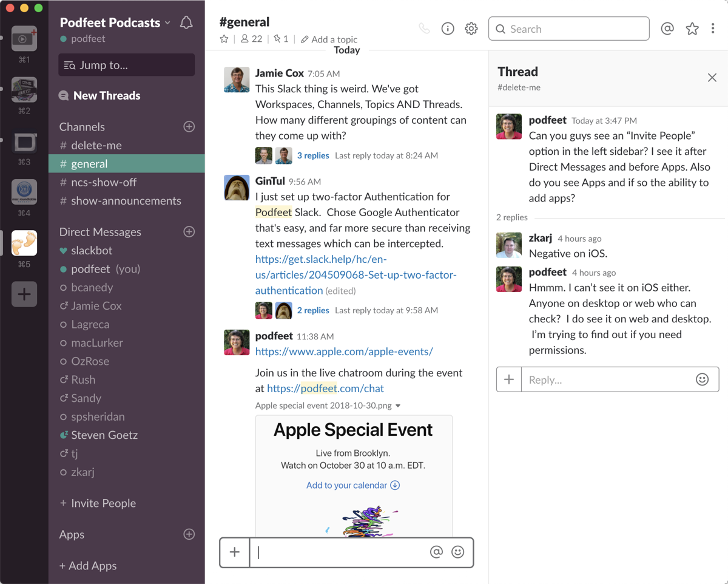Insert mention in main message box
728x584 pixels.
point(436,552)
